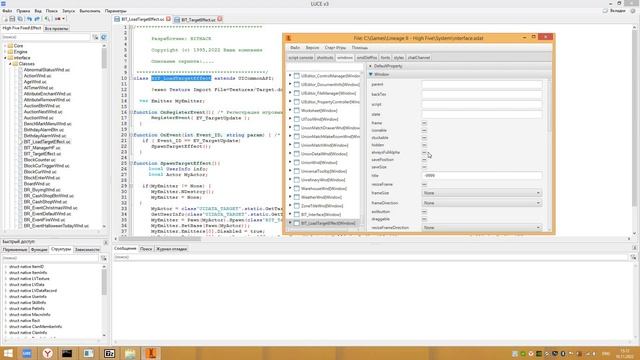Click the title field containing -9999
Image resolution: width=640 pixels, height=360 pixels.
coord(482,176)
